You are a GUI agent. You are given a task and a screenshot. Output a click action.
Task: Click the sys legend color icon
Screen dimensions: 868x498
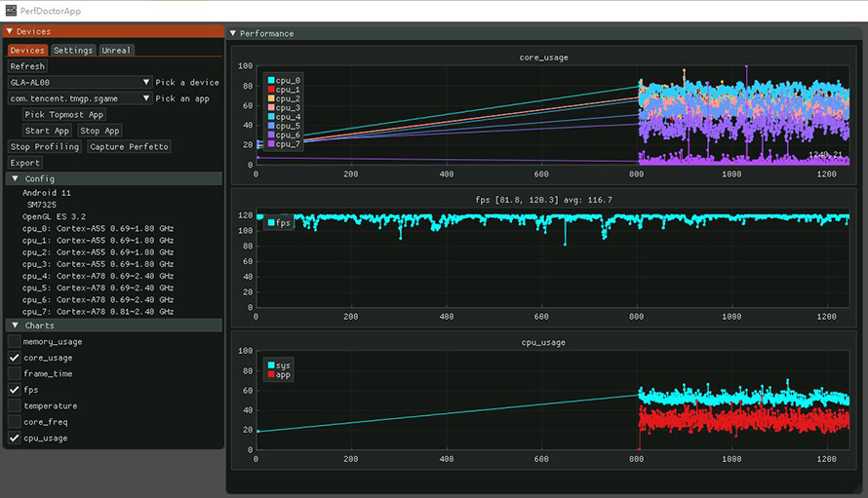(x=270, y=365)
